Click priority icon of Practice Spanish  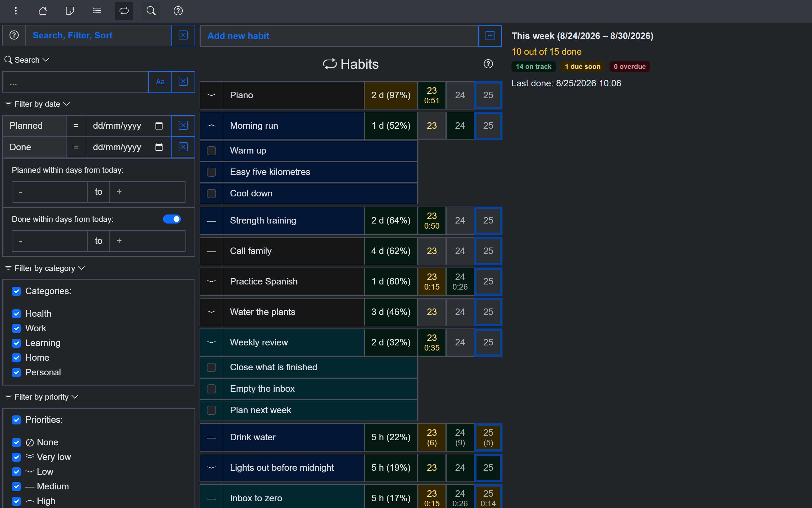click(x=211, y=282)
